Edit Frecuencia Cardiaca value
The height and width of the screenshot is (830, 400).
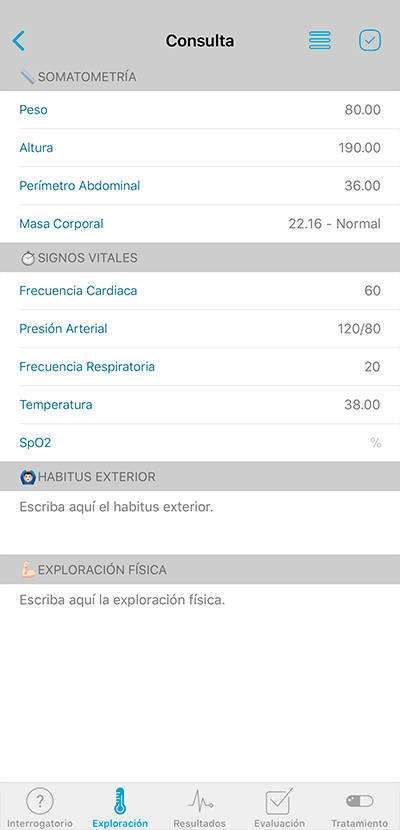(x=372, y=291)
